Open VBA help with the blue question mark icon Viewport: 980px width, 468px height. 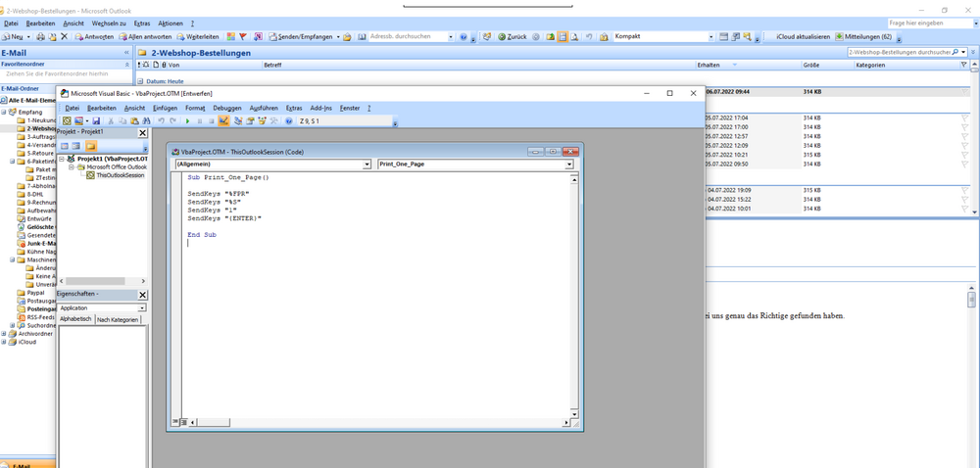point(289,121)
